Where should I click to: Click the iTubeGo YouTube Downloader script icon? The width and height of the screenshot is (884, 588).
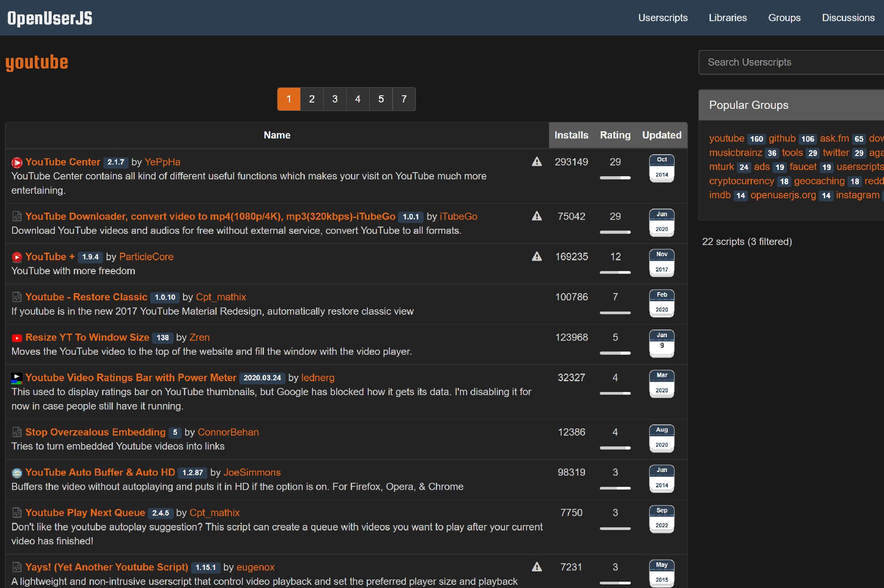tap(17, 217)
